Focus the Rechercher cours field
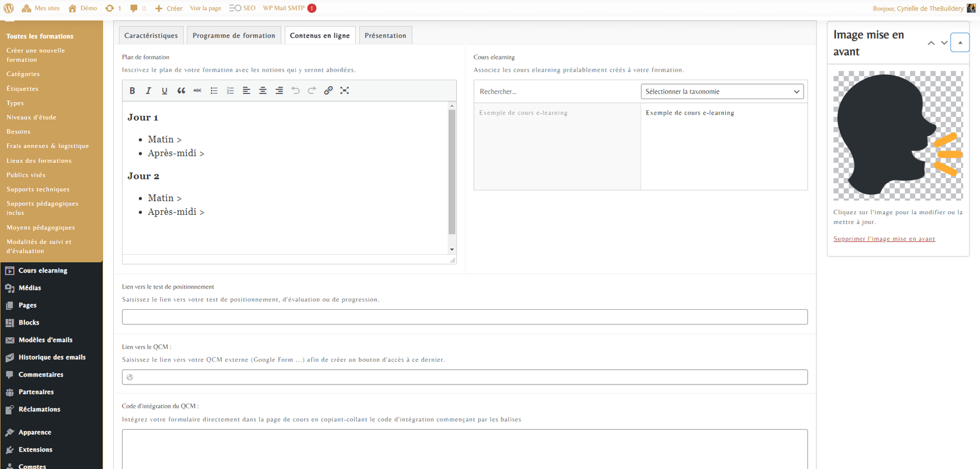The image size is (980, 469). point(557,92)
